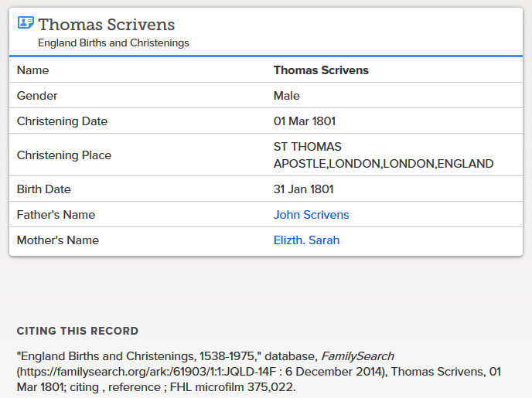Click the birth date 31 Jan 1801
Viewport: 532px width, 398px height.
pyautogui.click(x=303, y=189)
